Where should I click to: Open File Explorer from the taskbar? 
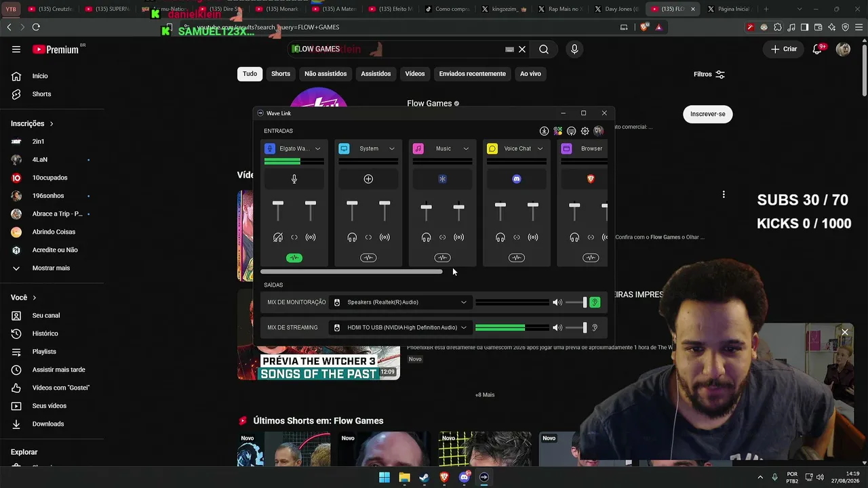[404, 477]
